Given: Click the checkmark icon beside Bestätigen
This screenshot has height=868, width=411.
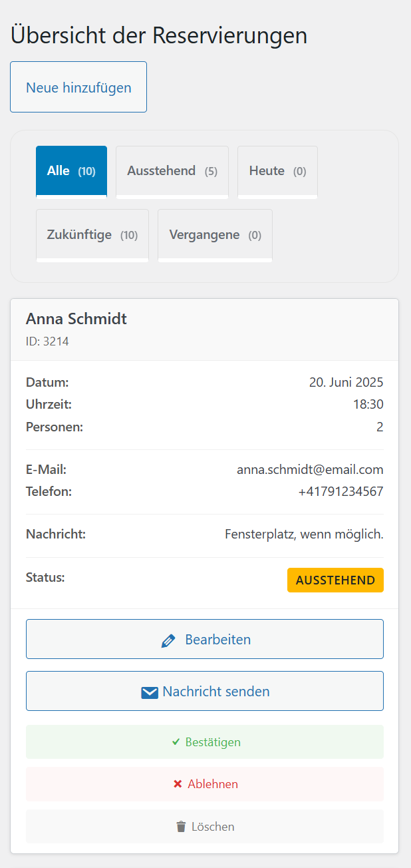Looking at the screenshot, I should click(176, 742).
